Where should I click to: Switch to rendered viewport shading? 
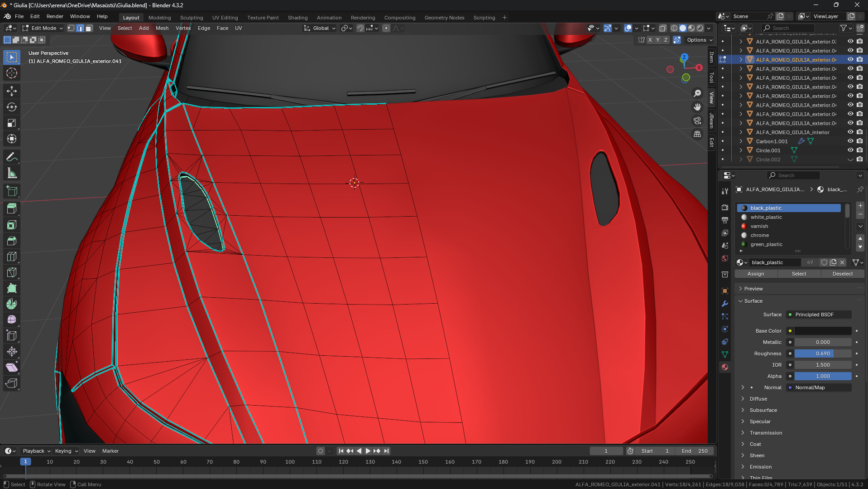tap(700, 28)
